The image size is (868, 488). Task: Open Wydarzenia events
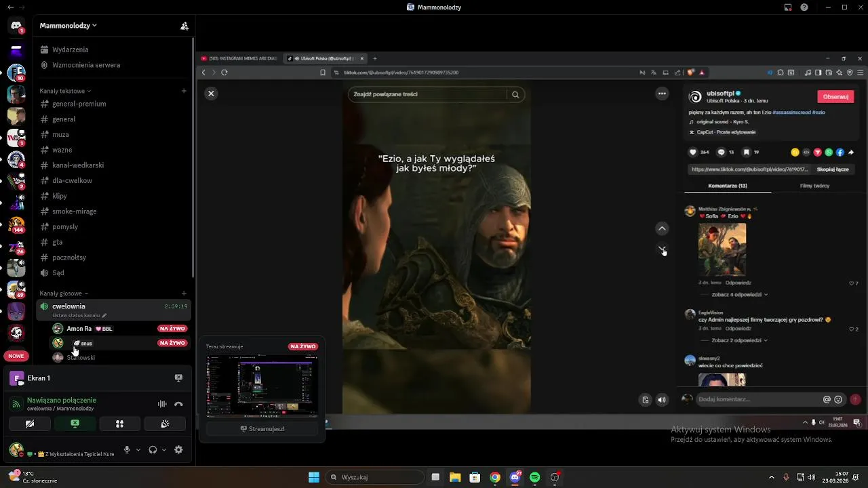[70, 49]
